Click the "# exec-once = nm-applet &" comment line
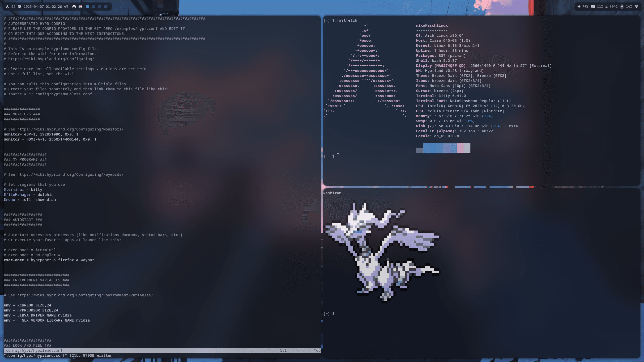This screenshot has height=362, width=644. pyautogui.click(x=32, y=255)
